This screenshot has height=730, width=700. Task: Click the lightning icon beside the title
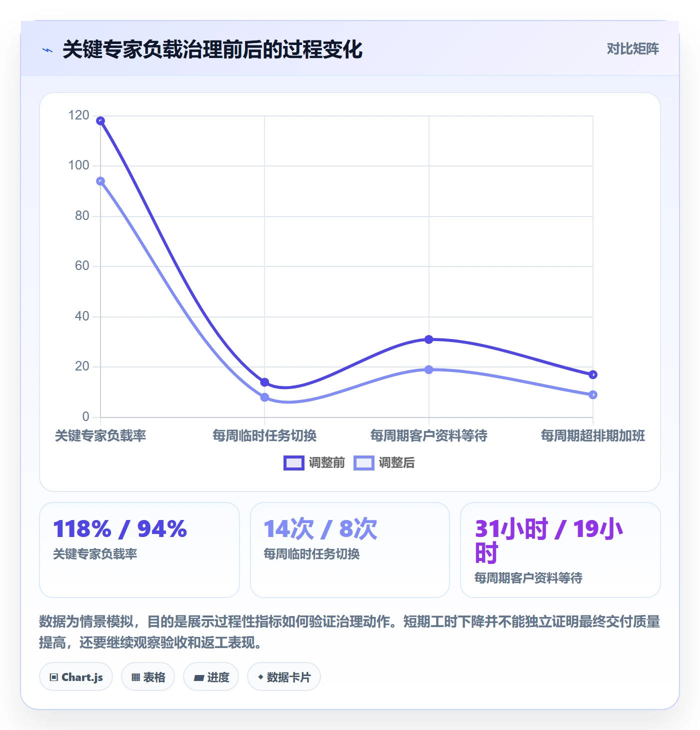point(47,50)
